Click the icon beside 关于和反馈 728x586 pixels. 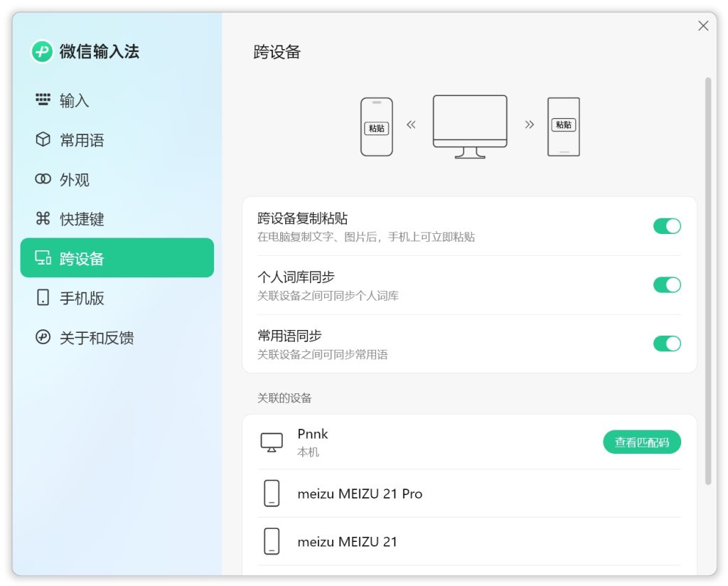(x=43, y=337)
